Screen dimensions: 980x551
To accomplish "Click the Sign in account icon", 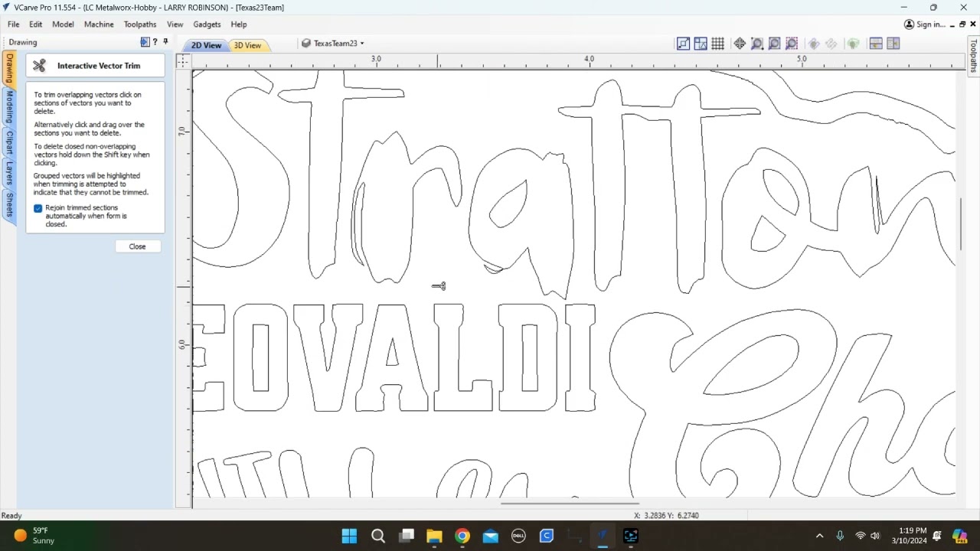I will (910, 24).
